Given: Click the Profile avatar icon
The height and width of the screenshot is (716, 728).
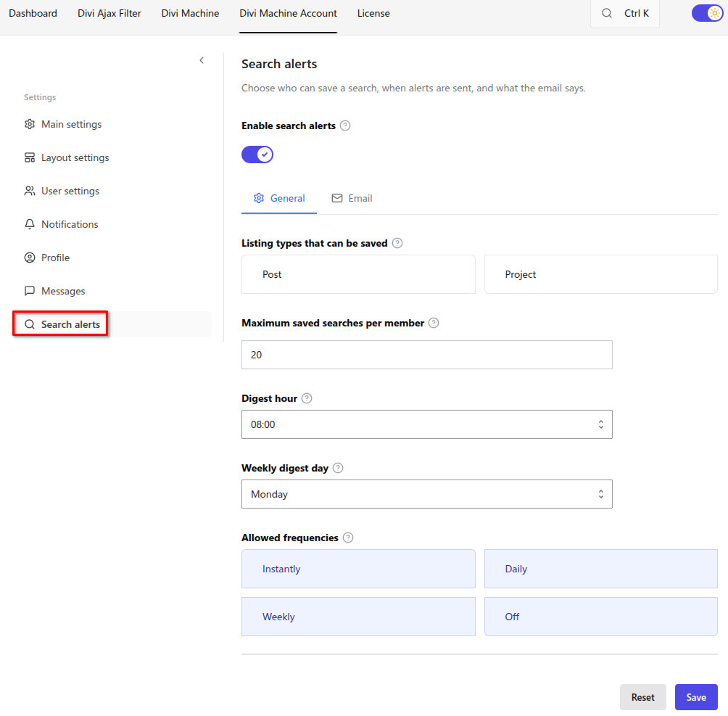Looking at the screenshot, I should 30,258.
